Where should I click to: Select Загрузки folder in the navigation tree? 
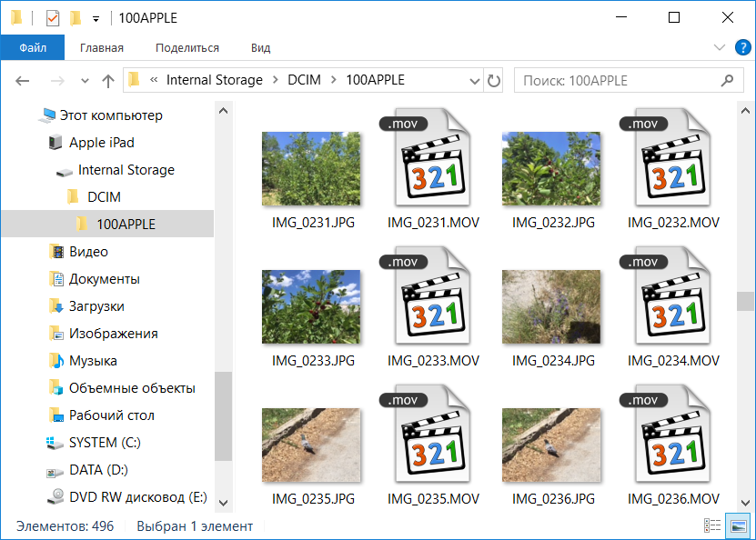pyautogui.click(x=96, y=306)
